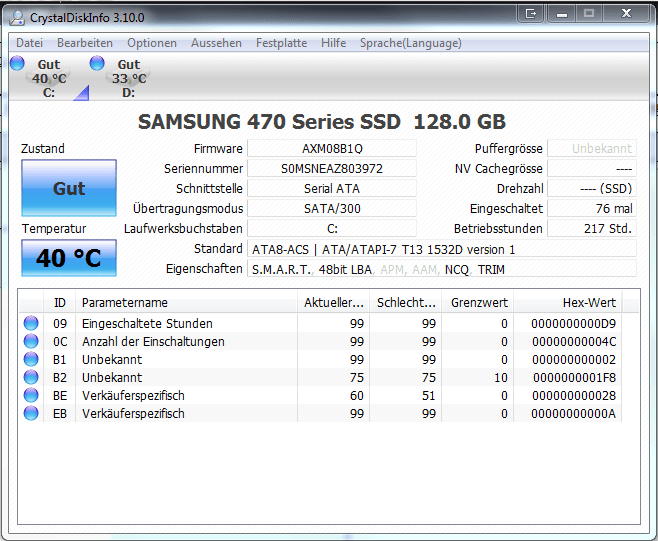Click hex value 0000000001F8
658x541 pixels.
click(x=574, y=378)
